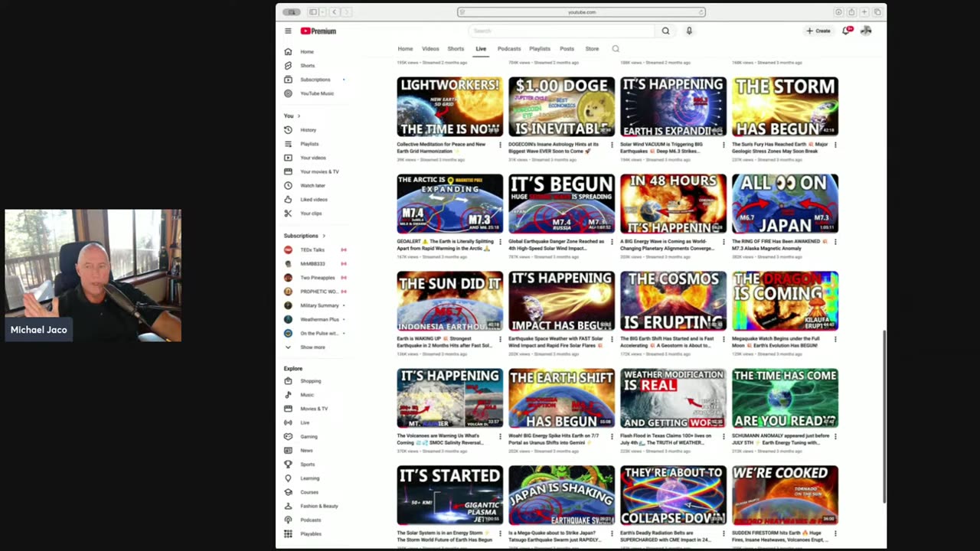Switch to the Store tab
Image resolution: width=980 pixels, height=551 pixels.
tap(592, 49)
